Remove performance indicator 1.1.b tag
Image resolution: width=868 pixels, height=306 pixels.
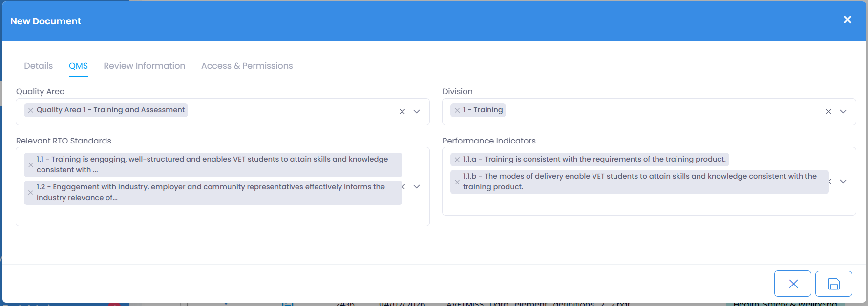point(457,182)
